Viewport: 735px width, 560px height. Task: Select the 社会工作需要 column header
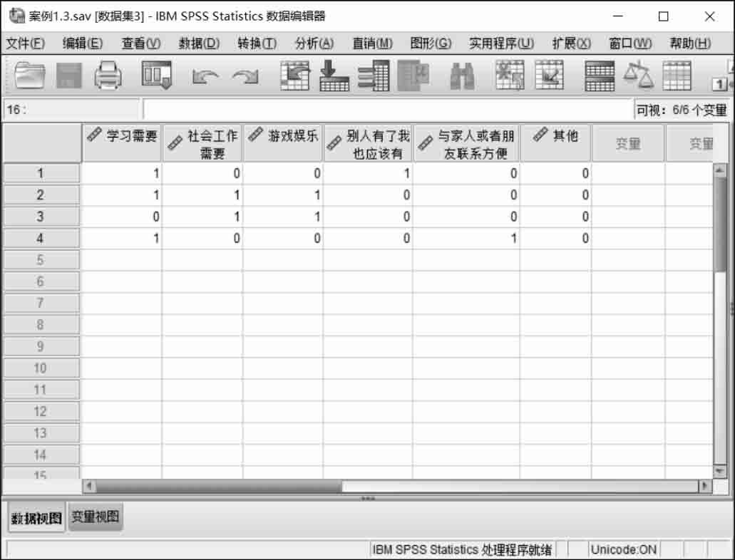point(202,143)
